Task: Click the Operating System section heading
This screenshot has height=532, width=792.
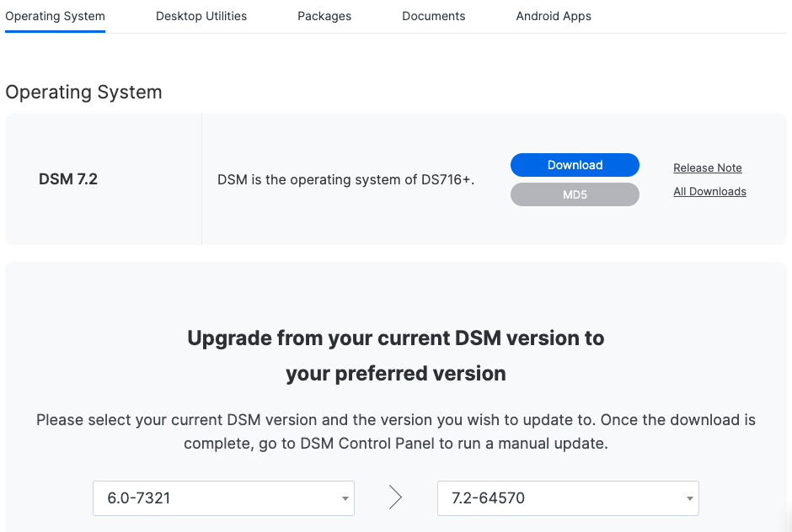Action: tap(83, 93)
